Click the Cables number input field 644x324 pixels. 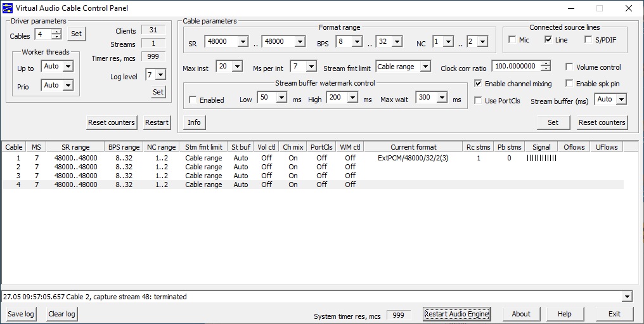tap(44, 34)
